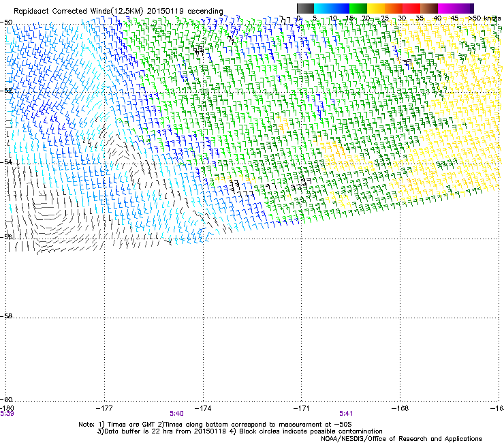Click the red 30-35 knots legend swatch
Image resolution: width=504 pixels, height=443 pixels.
coord(411,8)
